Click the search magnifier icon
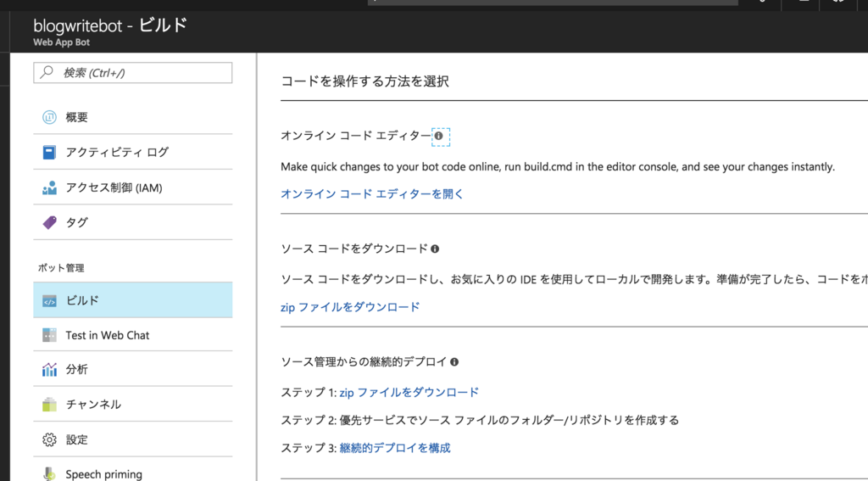The height and width of the screenshot is (481, 868). (x=47, y=72)
